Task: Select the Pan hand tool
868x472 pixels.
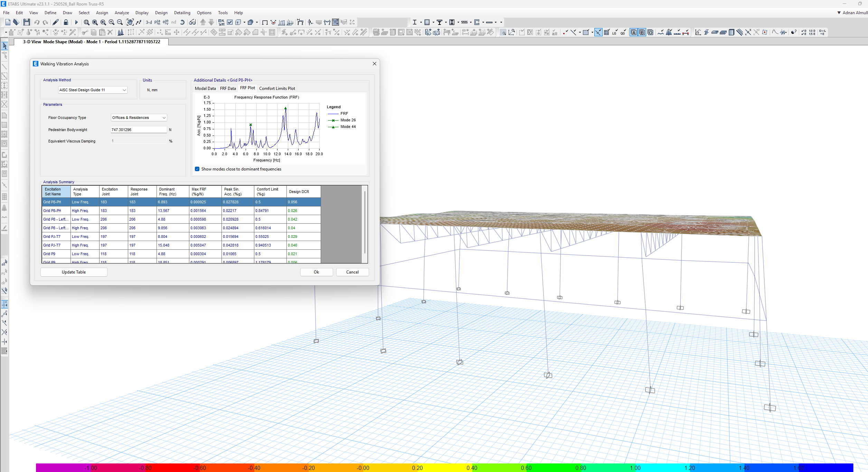Action: point(130,22)
